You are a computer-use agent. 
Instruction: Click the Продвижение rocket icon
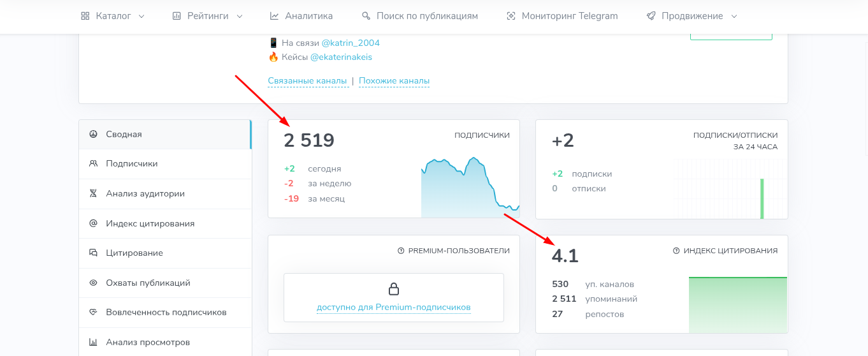tap(651, 16)
